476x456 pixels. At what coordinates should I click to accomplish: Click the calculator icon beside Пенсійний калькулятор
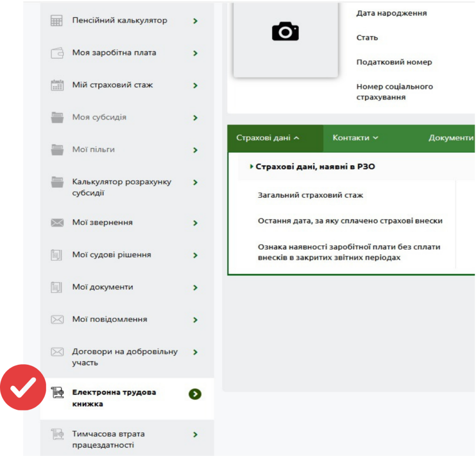(57, 20)
